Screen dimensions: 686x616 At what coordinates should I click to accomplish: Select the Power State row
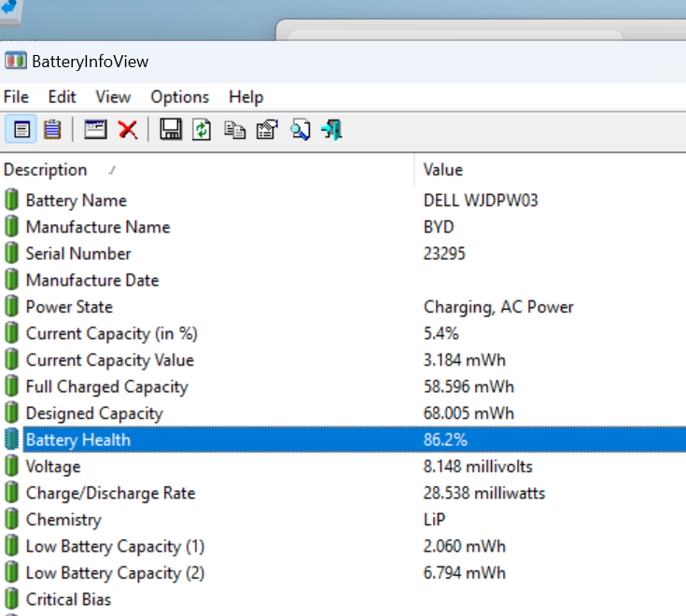pos(343,307)
